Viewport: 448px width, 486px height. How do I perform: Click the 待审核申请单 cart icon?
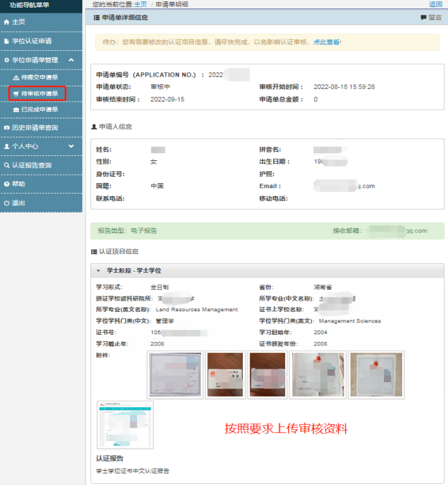click(x=16, y=93)
